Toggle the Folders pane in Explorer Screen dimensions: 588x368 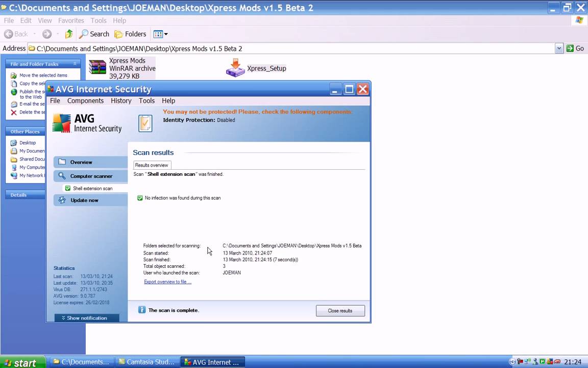click(x=130, y=34)
